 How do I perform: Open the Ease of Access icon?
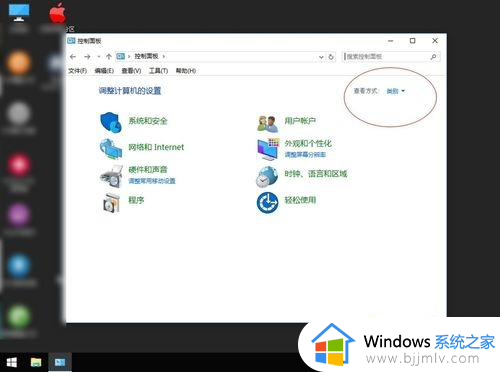(x=267, y=202)
